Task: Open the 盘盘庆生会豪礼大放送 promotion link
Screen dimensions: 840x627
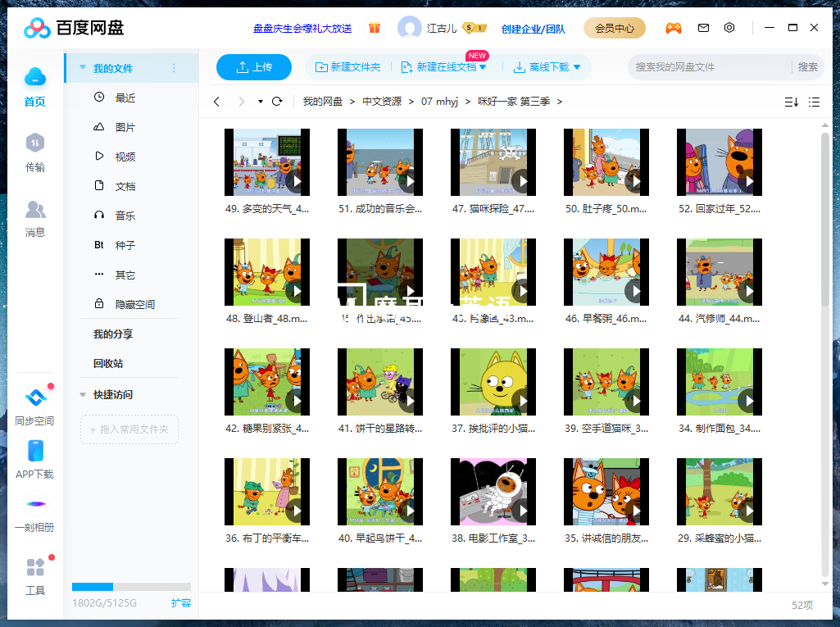Action: pyautogui.click(x=304, y=27)
